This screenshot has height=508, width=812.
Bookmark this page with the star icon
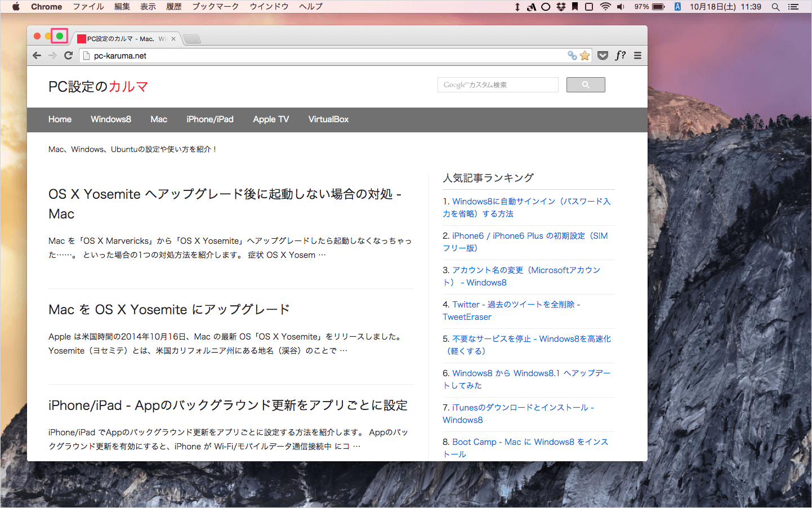click(x=585, y=55)
